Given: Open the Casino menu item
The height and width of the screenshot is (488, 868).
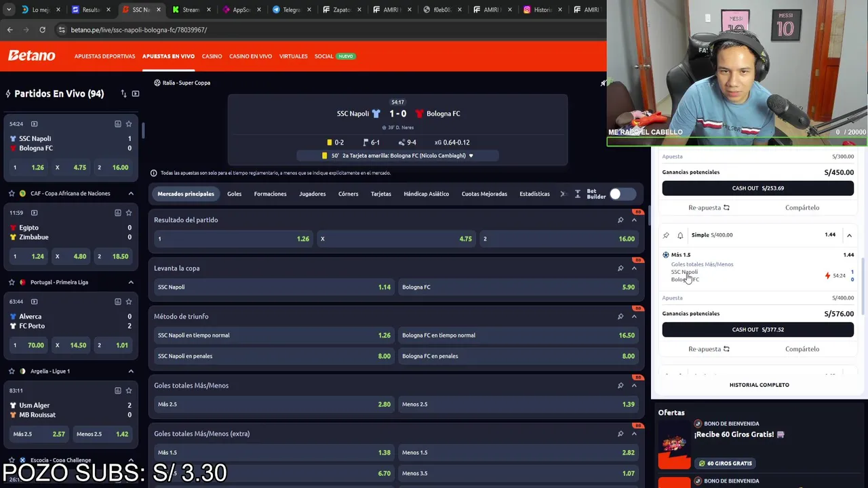Looking at the screenshot, I should [212, 56].
